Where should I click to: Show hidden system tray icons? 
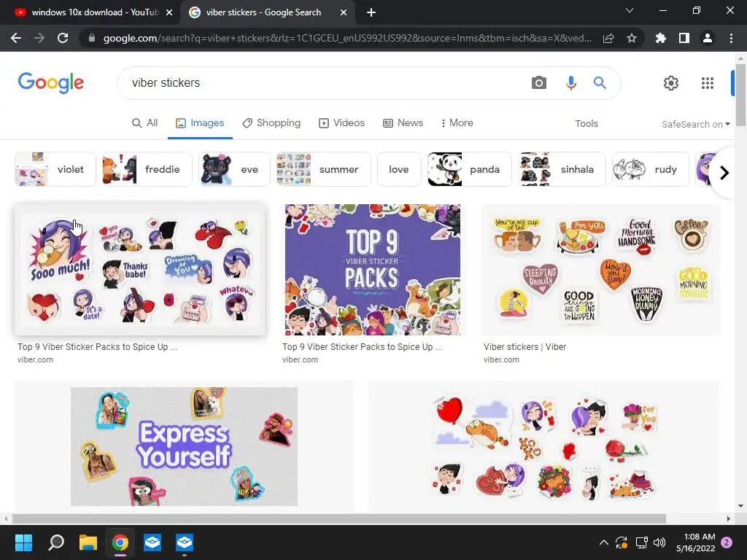pos(603,542)
